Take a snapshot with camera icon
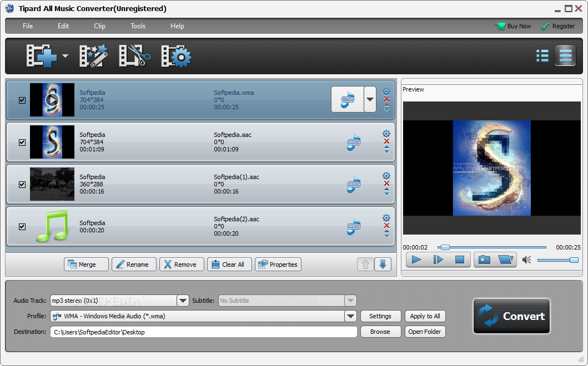The image size is (588, 366). pos(484,260)
